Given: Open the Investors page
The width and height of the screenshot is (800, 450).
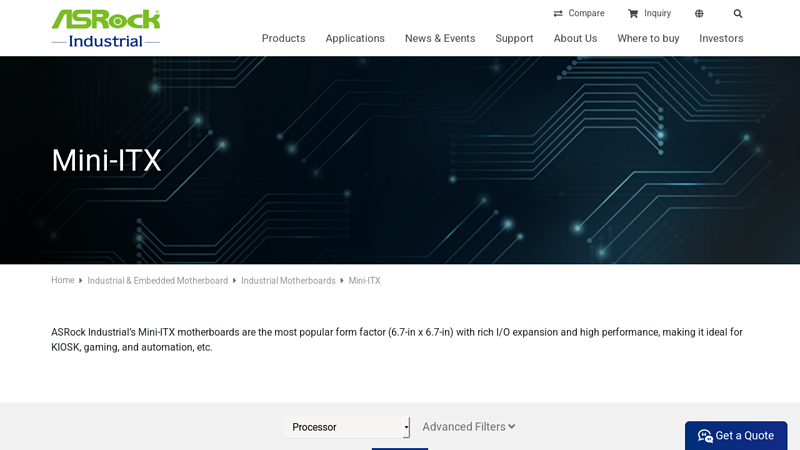Looking at the screenshot, I should [x=721, y=39].
